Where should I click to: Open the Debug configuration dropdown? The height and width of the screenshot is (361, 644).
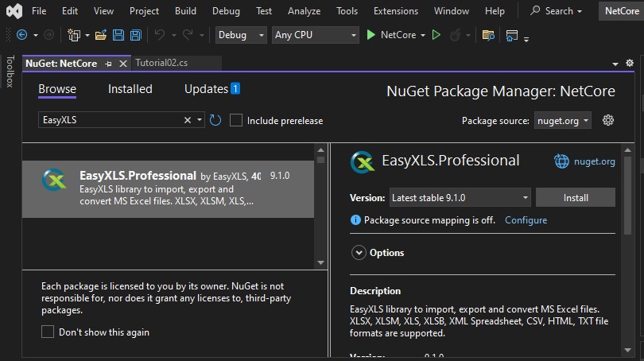[x=241, y=35]
